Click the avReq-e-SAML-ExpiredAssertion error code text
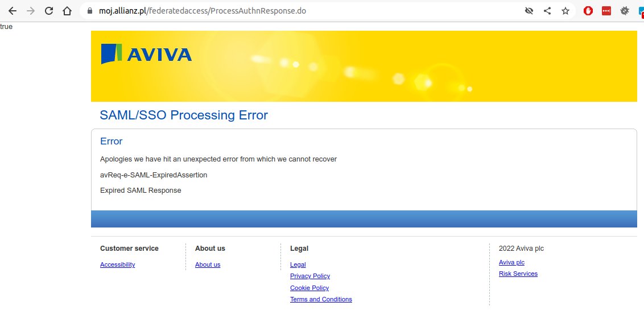Image resolution: width=644 pixels, height=331 pixels. click(154, 175)
